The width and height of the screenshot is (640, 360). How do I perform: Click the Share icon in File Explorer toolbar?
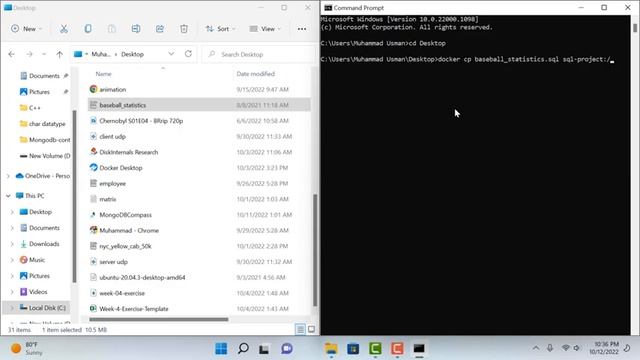tap(160, 29)
